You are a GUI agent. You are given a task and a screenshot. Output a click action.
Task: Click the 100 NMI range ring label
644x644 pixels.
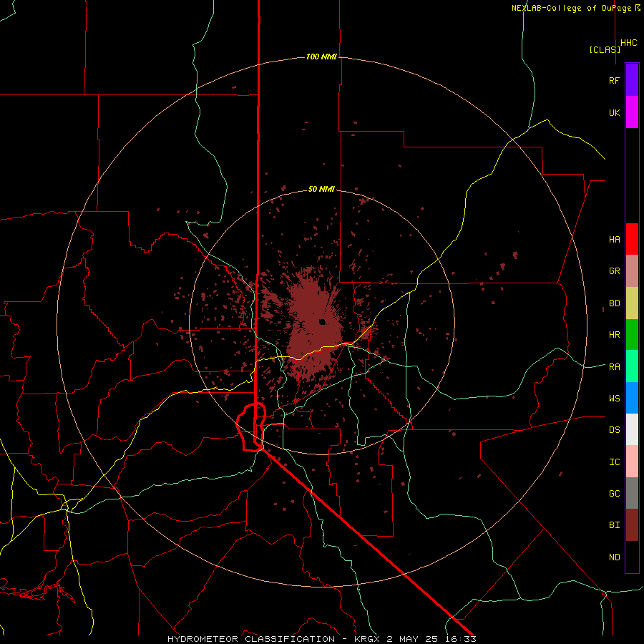coord(321,57)
